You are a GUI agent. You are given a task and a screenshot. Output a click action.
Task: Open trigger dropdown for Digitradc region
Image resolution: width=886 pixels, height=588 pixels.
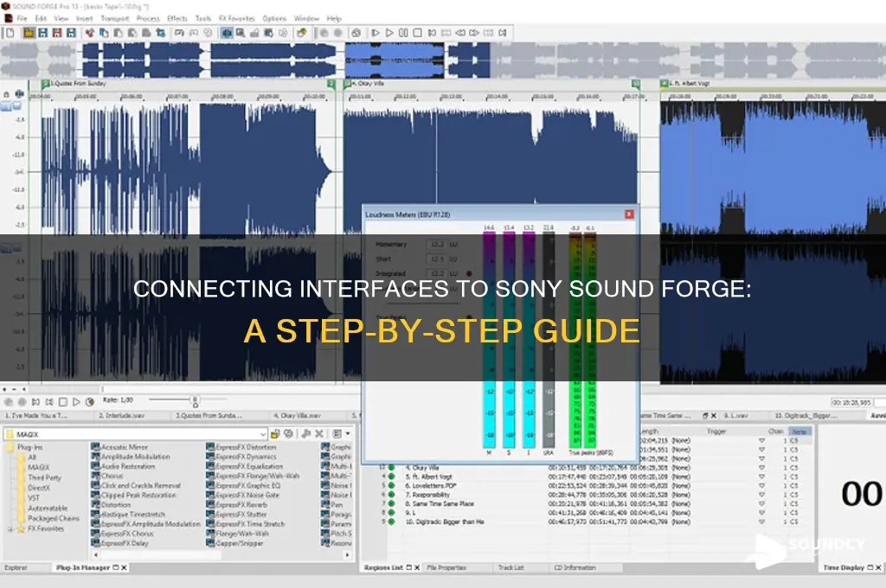761,522
